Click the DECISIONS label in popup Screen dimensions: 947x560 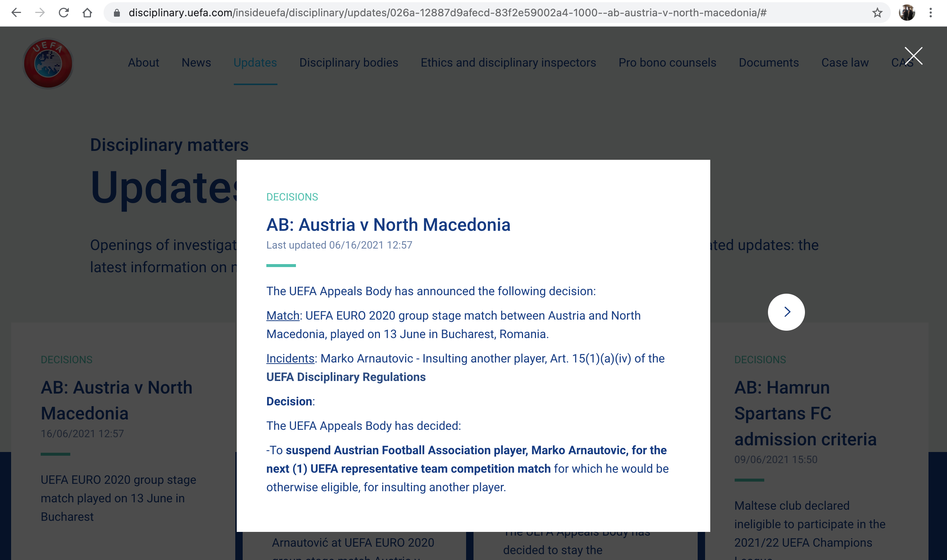(292, 197)
